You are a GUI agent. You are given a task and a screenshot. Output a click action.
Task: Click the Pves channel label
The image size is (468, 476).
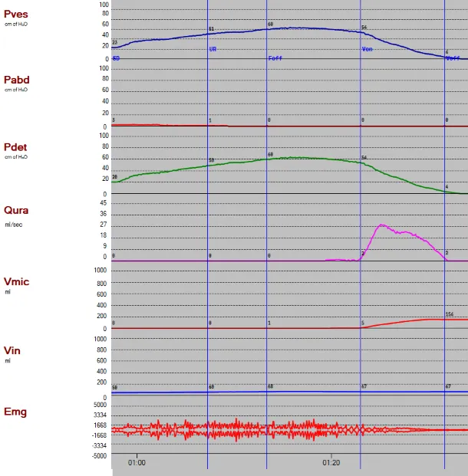[x=16, y=14]
